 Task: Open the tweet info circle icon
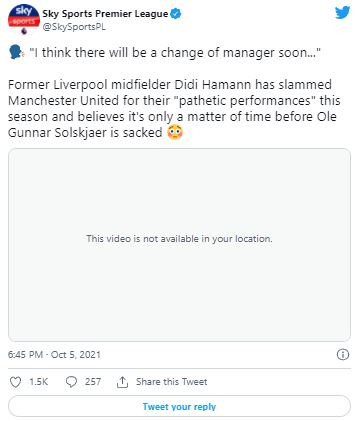343,354
